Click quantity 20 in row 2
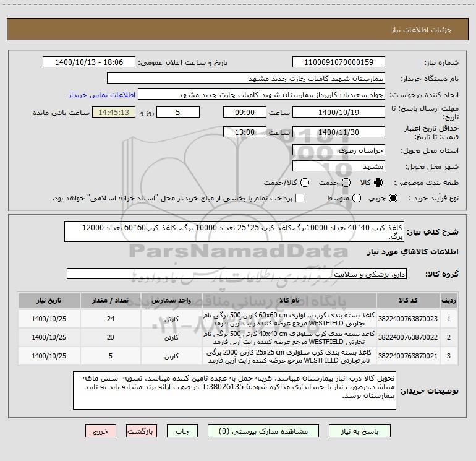 coord(111,337)
